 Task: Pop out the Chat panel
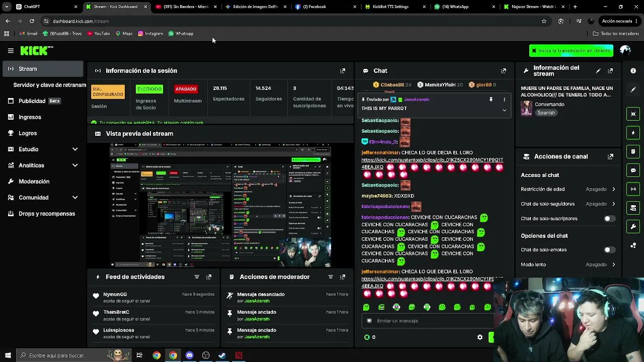[x=503, y=71]
